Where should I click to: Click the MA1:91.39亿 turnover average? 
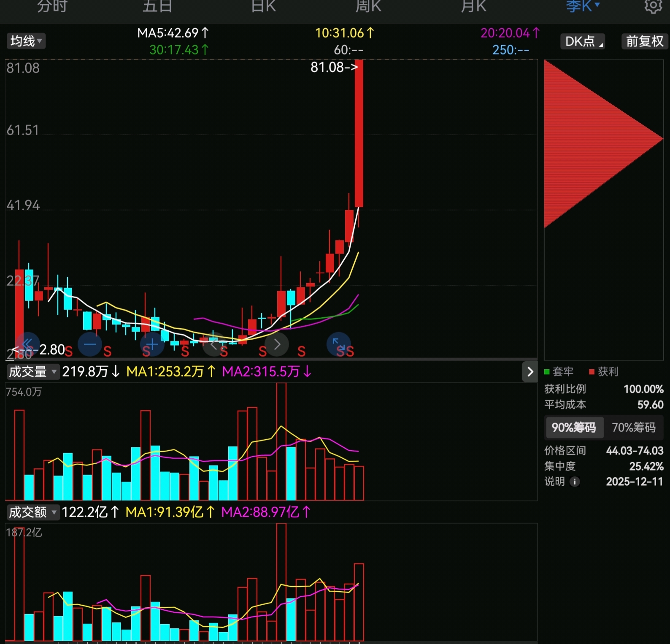(x=171, y=512)
